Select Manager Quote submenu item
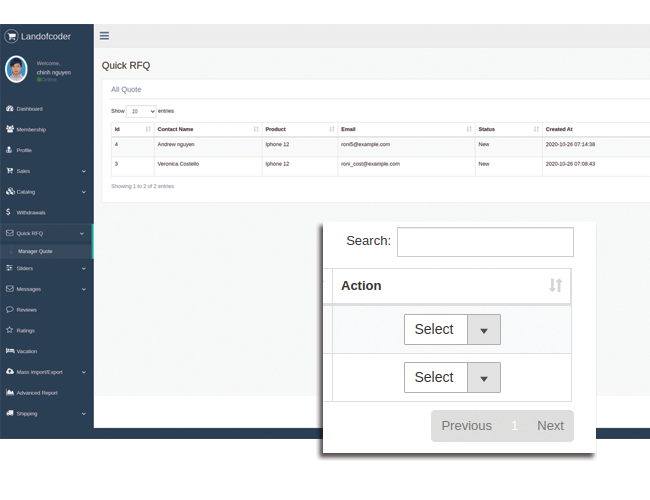This screenshot has width=650, height=500. click(x=35, y=251)
